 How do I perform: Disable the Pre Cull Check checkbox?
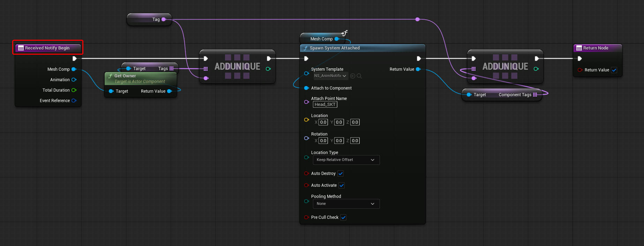344,217
